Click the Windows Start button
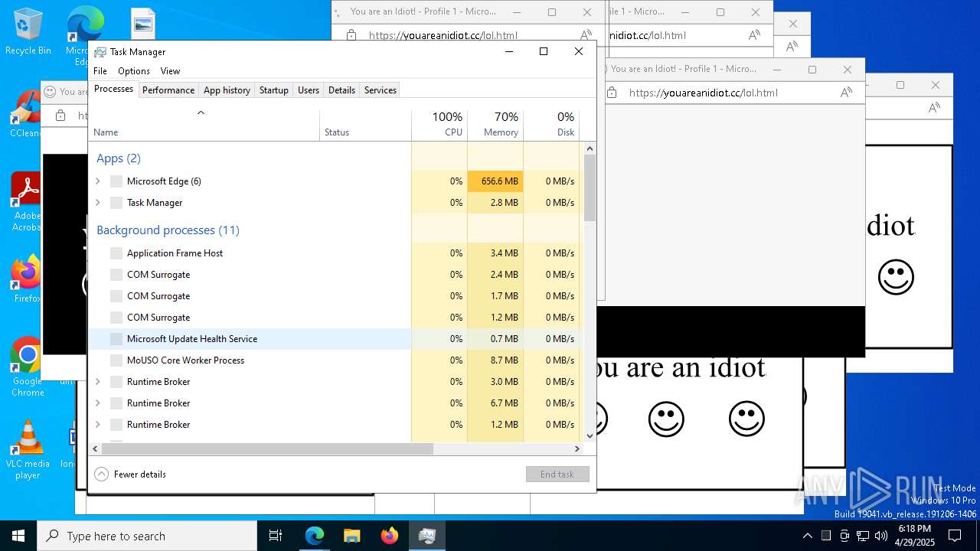 coord(18,536)
